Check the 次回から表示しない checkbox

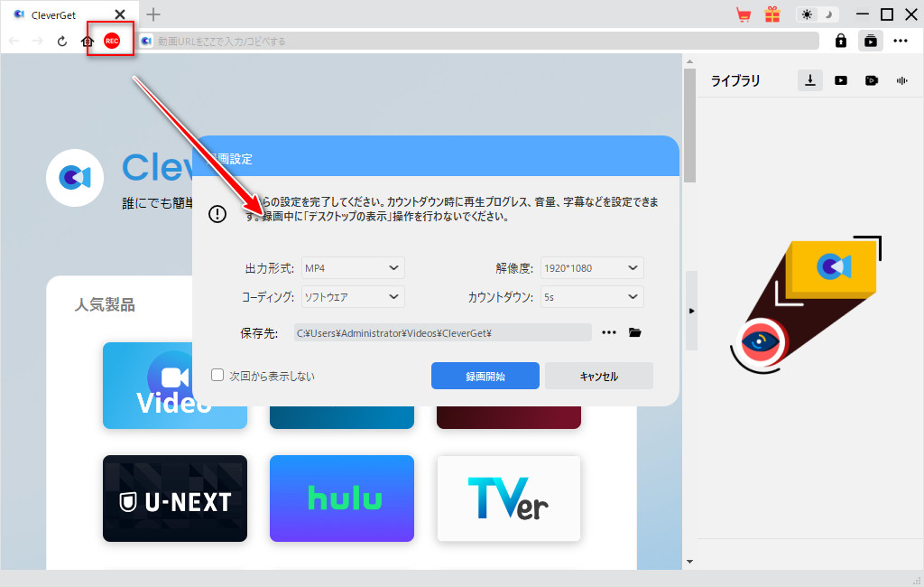pos(217,375)
